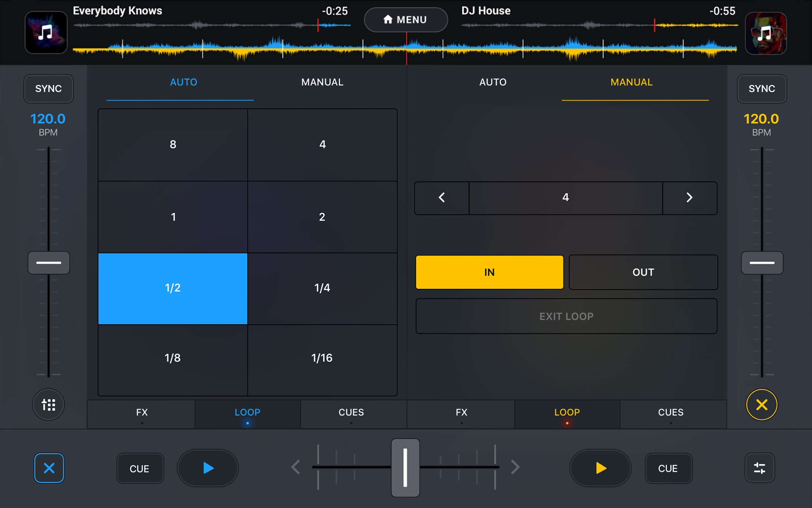This screenshot has width=812, height=508.
Task: Select the 1/2 beat loop size
Action: coord(173,288)
